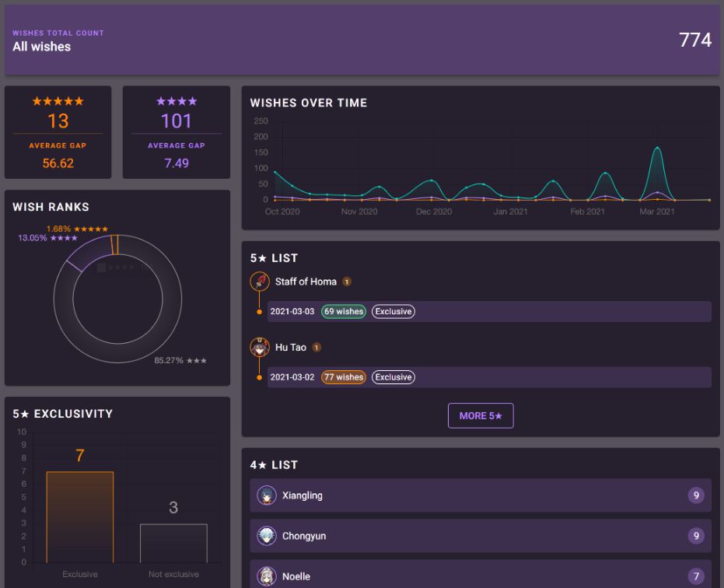Click the '69 wishes' badge
Screen dimensions: 724x588
point(343,311)
